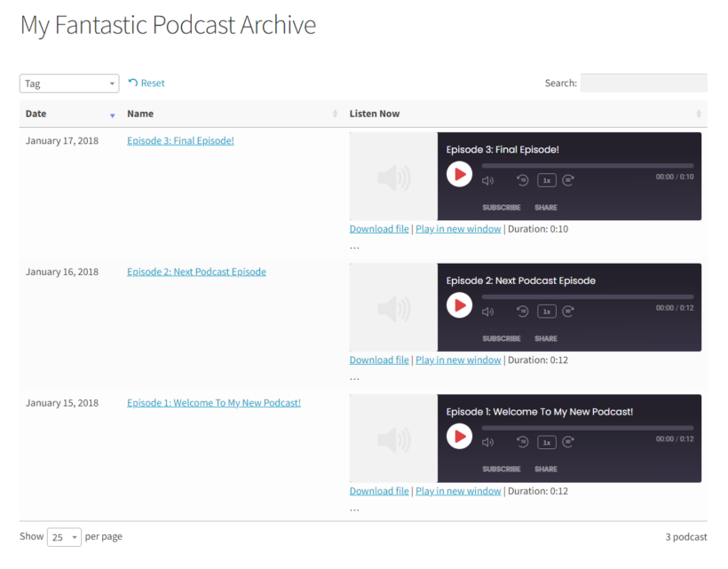The height and width of the screenshot is (569, 728).
Task: Open playback speed control in Episode 1 player
Action: click(547, 442)
